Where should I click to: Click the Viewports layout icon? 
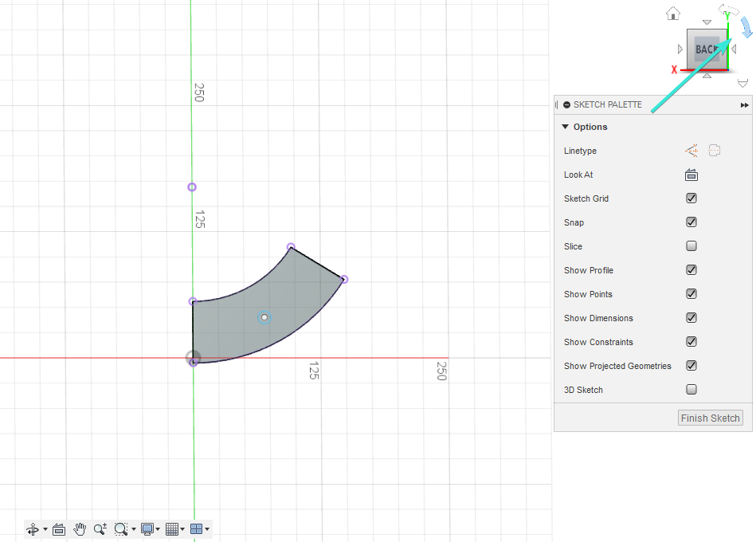[x=196, y=529]
